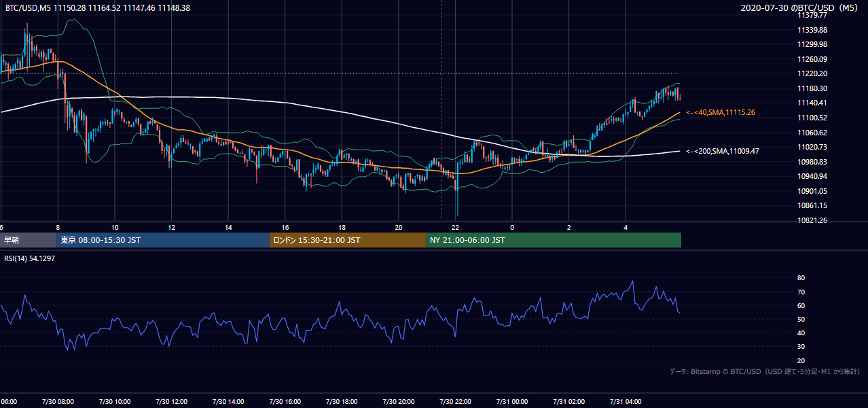Click the 11140.41 price axis label
Viewport: 868px width, 408px height.
(812, 103)
